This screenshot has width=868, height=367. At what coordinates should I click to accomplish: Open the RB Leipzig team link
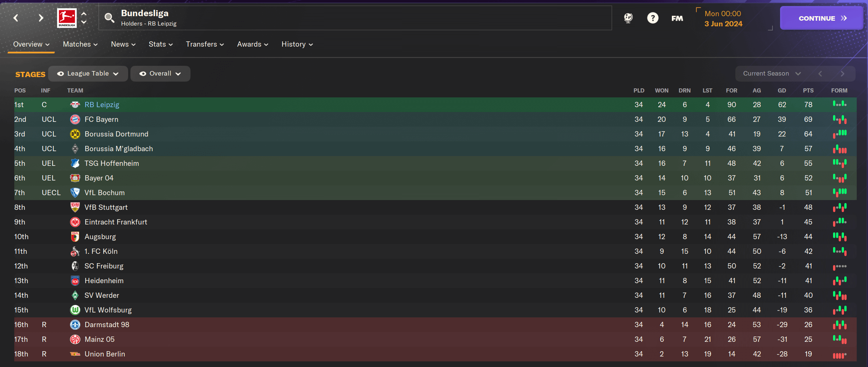click(x=102, y=105)
